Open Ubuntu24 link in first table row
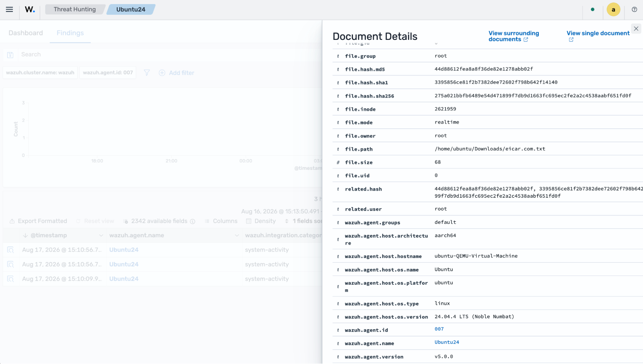Viewport: 643px width, 364px height. pos(124,250)
